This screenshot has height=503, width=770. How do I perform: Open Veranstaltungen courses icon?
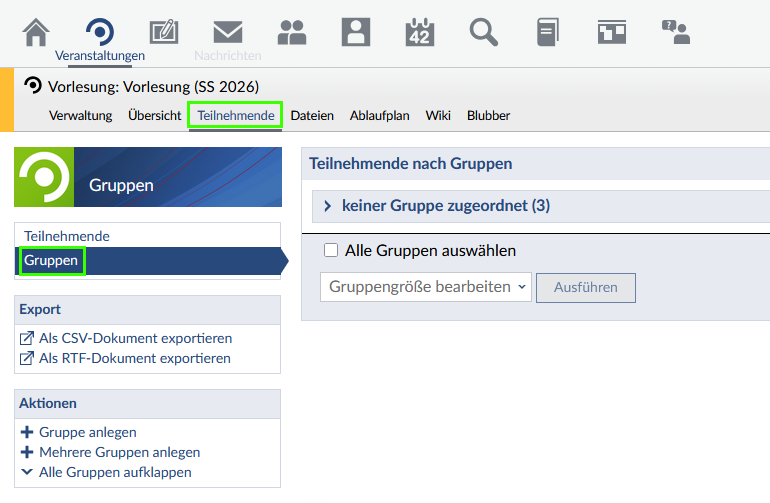pyautogui.click(x=100, y=32)
